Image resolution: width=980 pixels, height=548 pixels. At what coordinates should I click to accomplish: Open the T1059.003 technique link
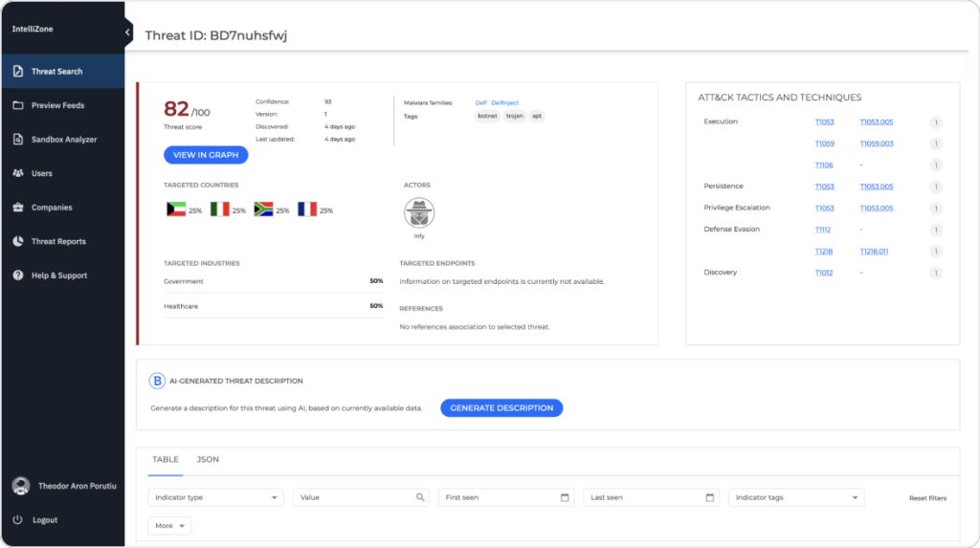pyautogui.click(x=876, y=143)
